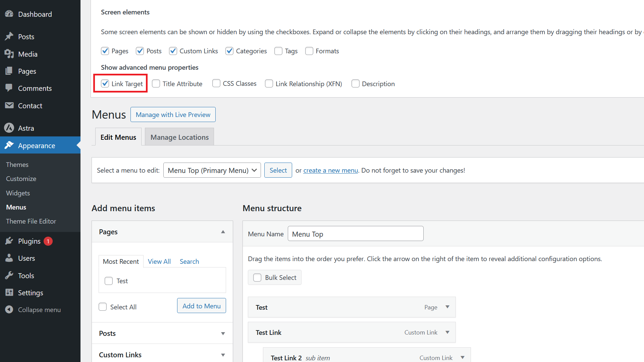Click the Users person icon
The width and height of the screenshot is (644, 362).
(9, 258)
